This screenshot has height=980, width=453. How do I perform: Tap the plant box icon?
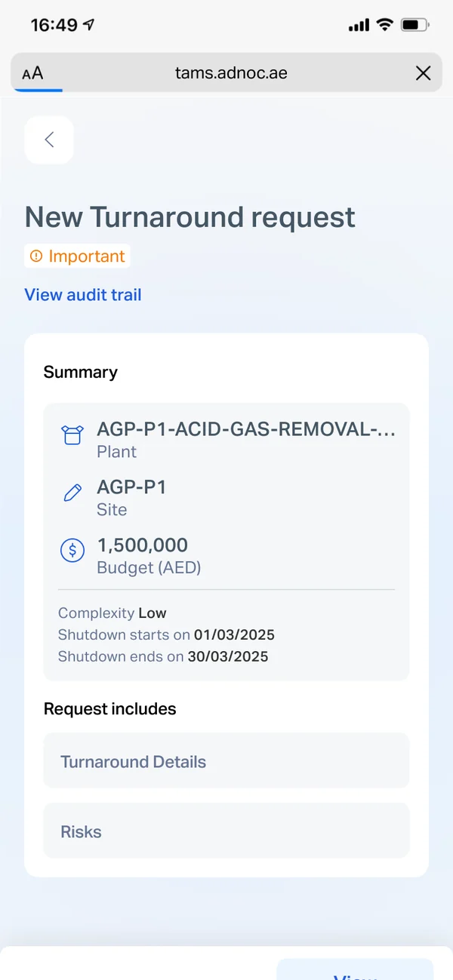(x=72, y=435)
